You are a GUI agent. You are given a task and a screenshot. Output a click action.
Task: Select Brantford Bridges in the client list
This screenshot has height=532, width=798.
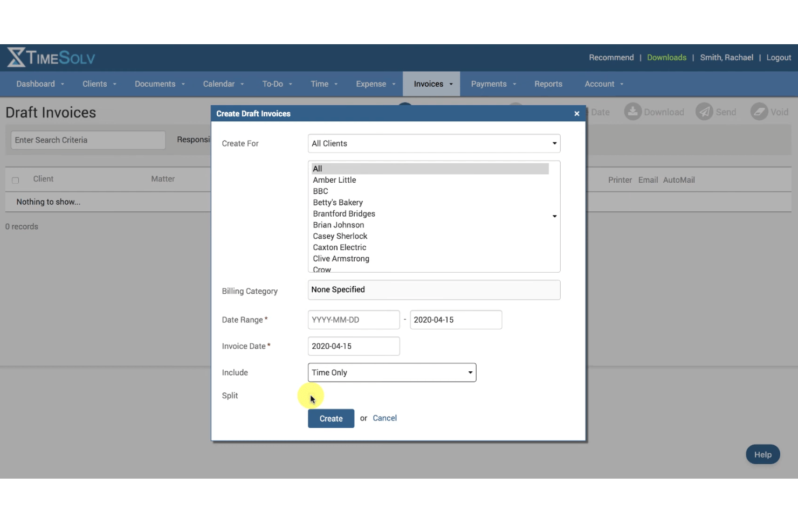[x=430, y=214]
